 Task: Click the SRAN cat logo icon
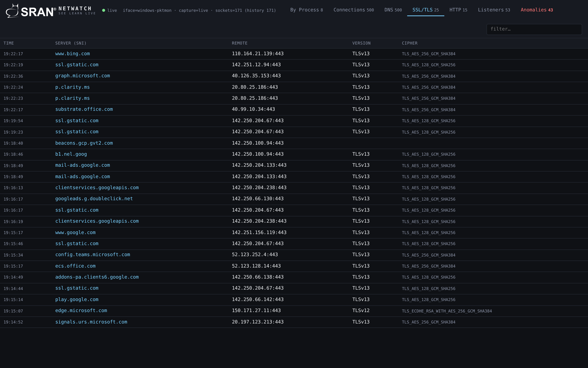[12, 11]
